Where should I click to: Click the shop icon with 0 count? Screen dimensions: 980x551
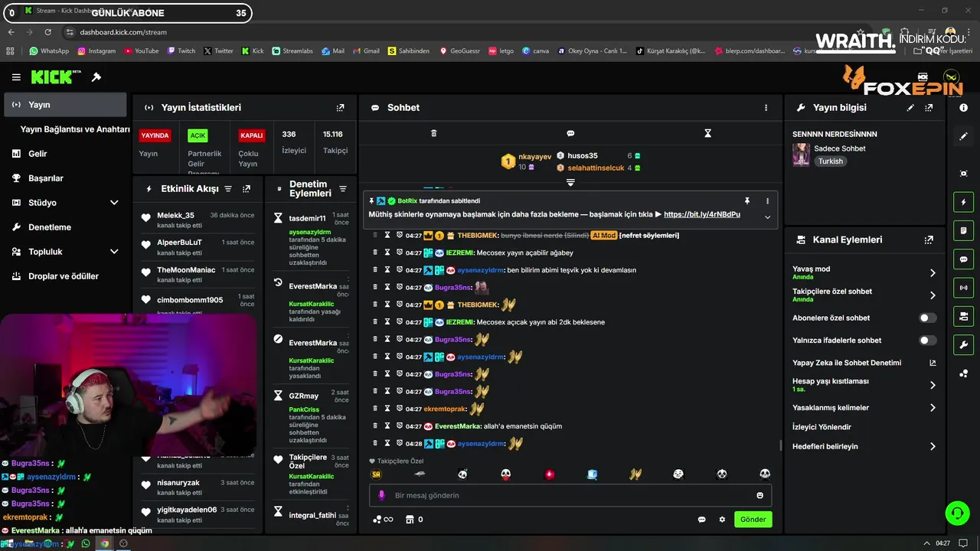[x=413, y=520]
